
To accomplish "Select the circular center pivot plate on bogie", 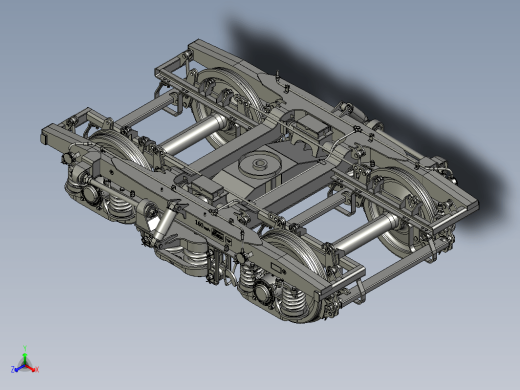I will point(260,164).
